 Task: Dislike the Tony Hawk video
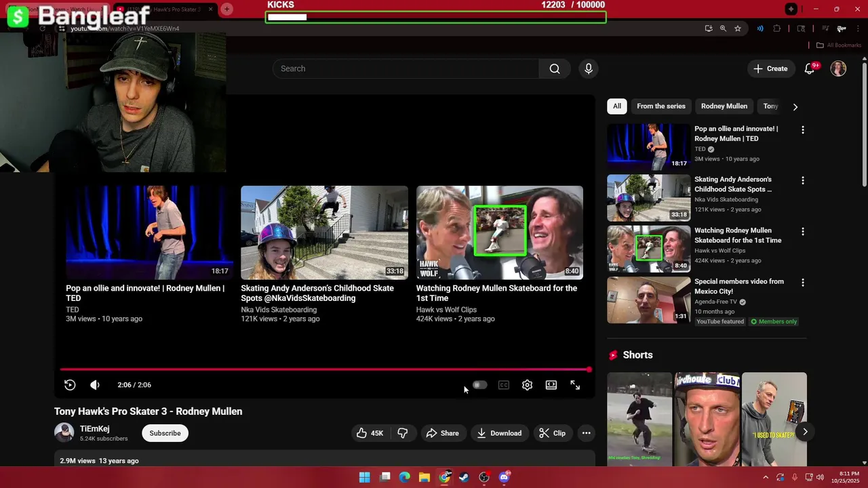[402, 433]
